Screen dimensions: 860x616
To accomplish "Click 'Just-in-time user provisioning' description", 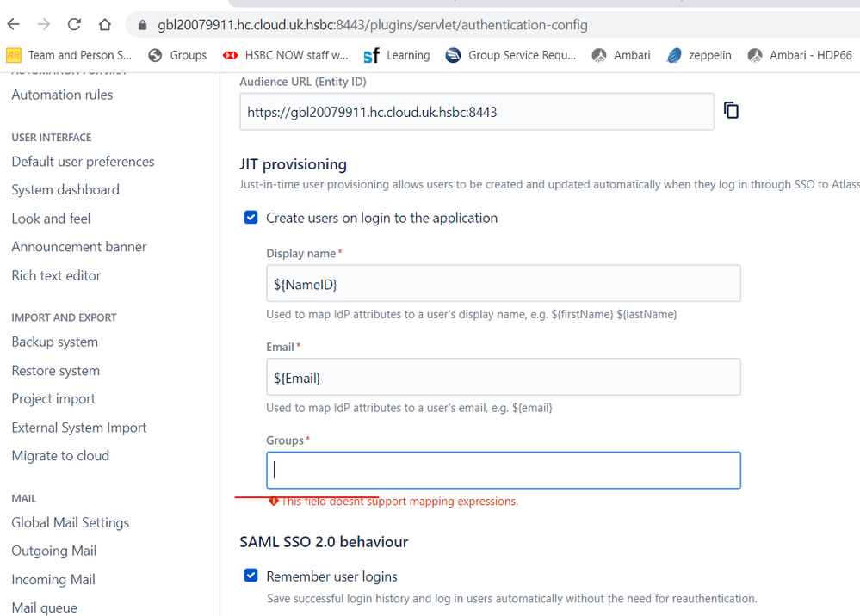I will [x=549, y=185].
